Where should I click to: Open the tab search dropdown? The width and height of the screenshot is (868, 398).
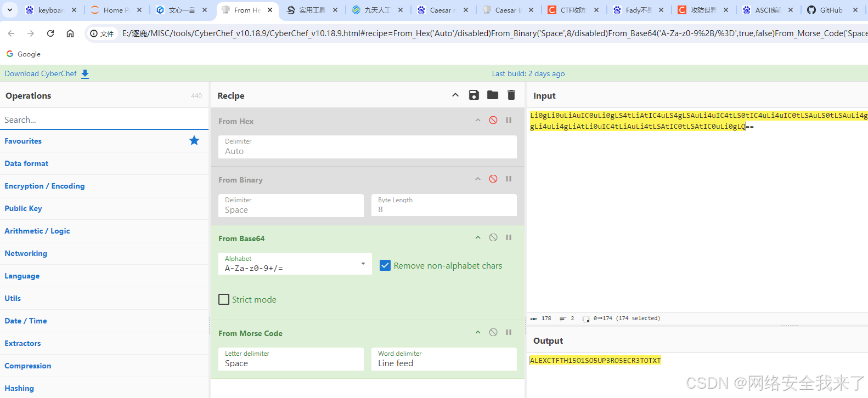click(10, 10)
